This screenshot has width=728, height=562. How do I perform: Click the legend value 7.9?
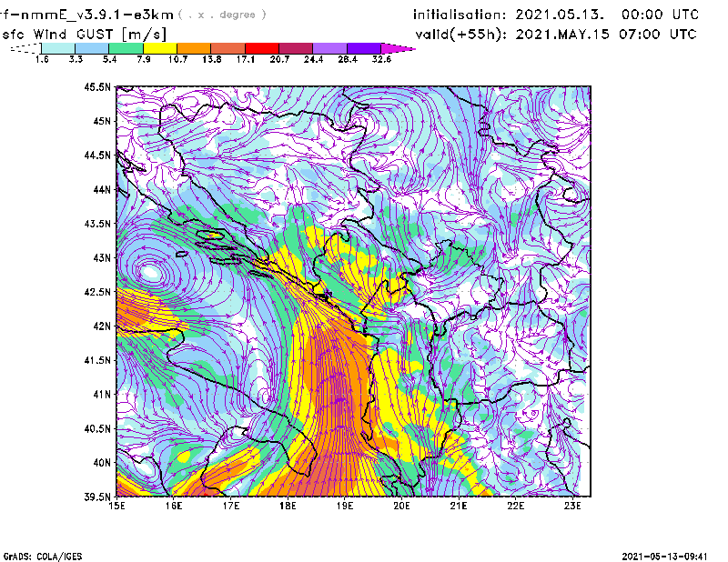pos(144,59)
